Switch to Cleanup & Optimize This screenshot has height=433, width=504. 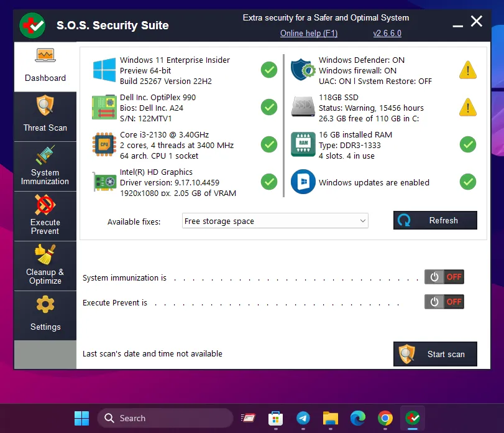pyautogui.click(x=45, y=266)
